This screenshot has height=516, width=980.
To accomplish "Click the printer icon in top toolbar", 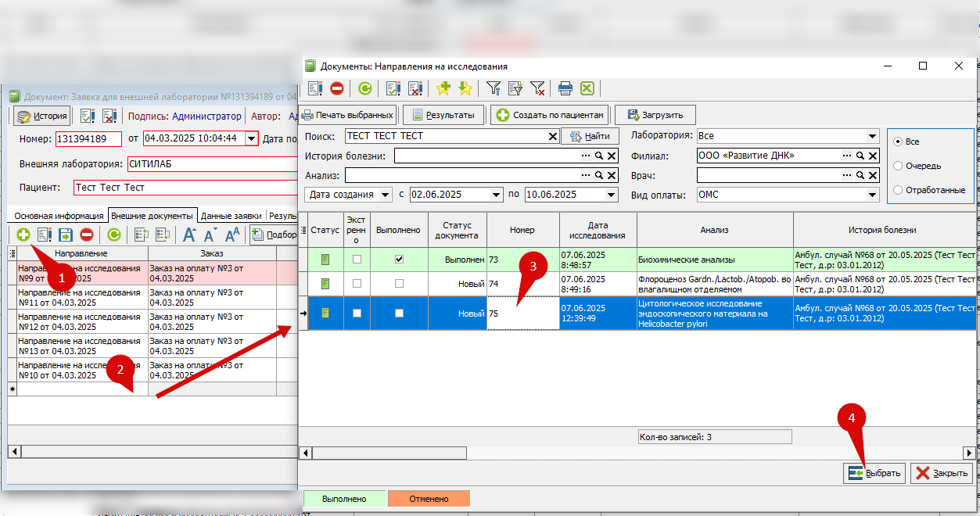I will click(565, 88).
